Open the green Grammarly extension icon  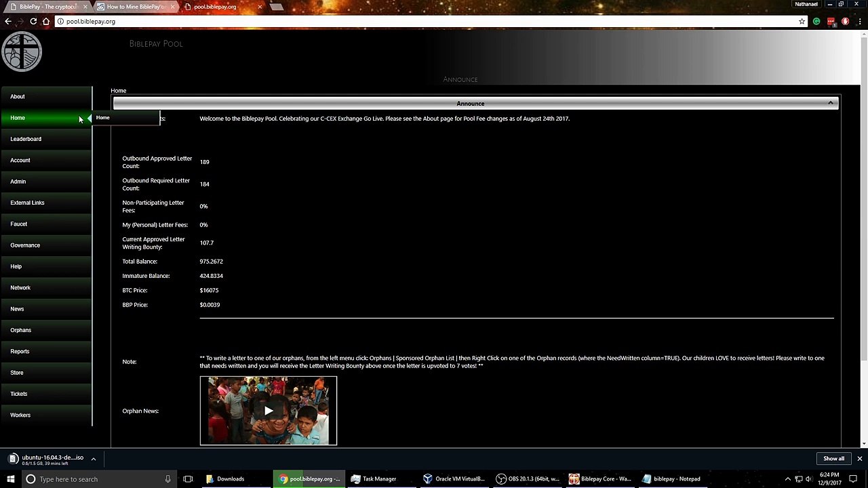tap(816, 22)
